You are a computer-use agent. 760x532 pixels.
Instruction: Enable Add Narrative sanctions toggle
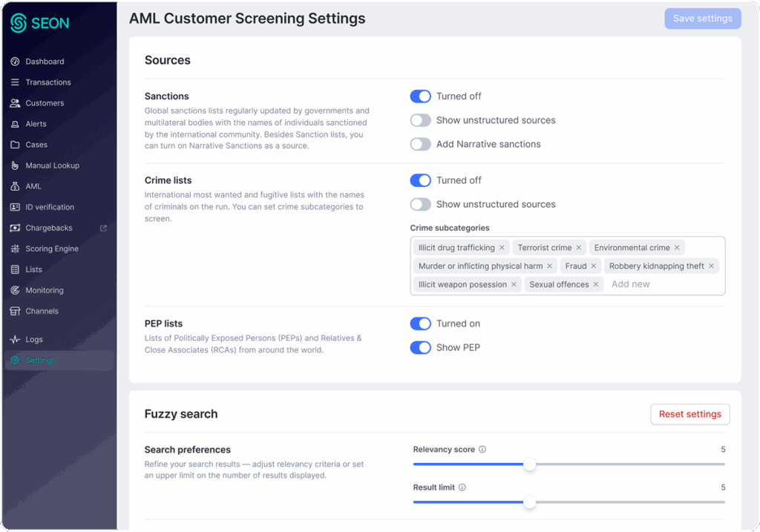421,144
